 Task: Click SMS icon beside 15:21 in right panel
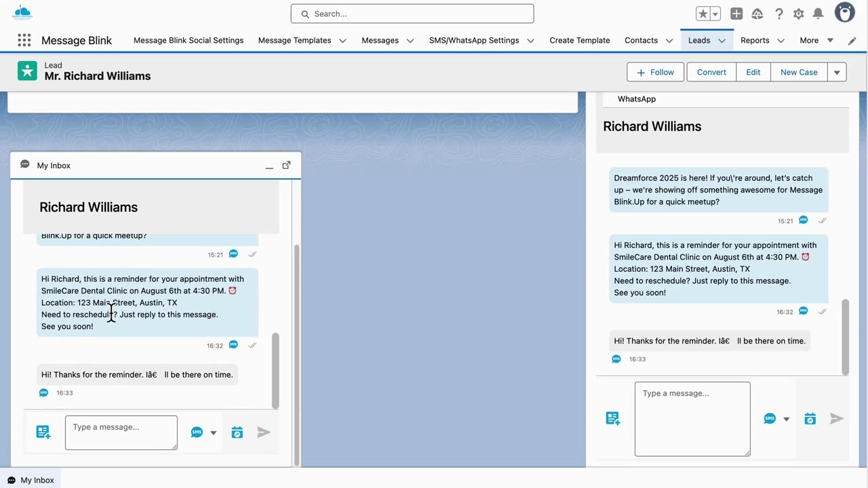[x=804, y=220]
